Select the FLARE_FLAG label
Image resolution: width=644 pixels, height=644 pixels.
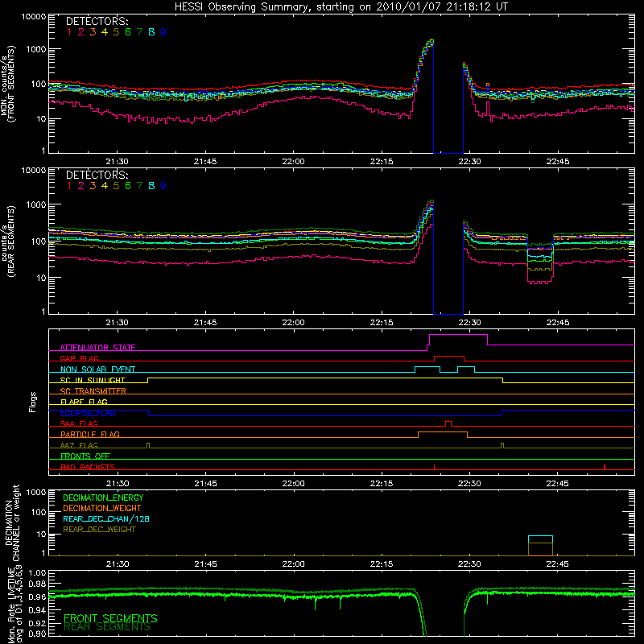point(84,402)
